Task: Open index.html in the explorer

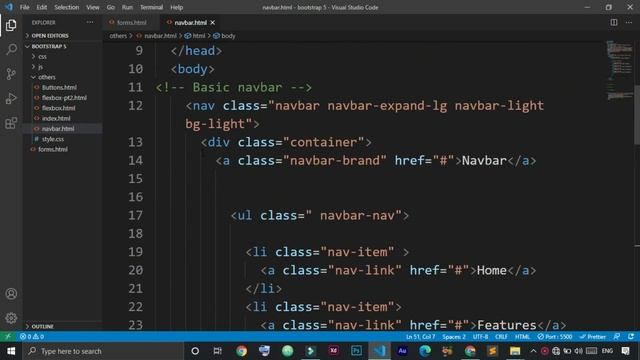Action: pyautogui.click(x=56, y=118)
